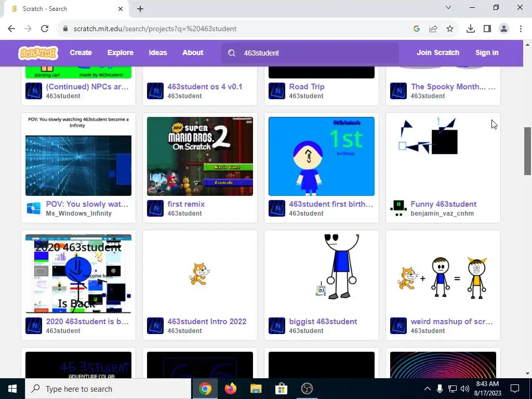Open the network tray icon
532x399 pixels.
point(453,389)
